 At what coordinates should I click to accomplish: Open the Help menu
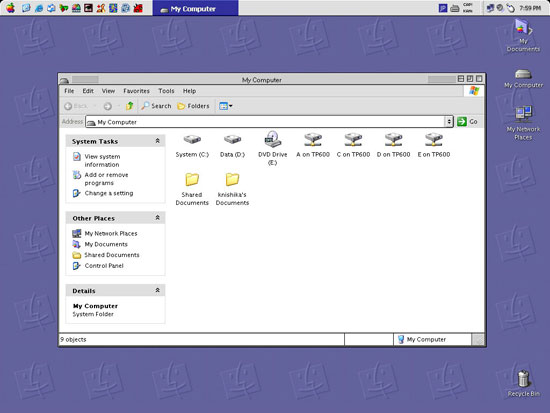coord(189,91)
